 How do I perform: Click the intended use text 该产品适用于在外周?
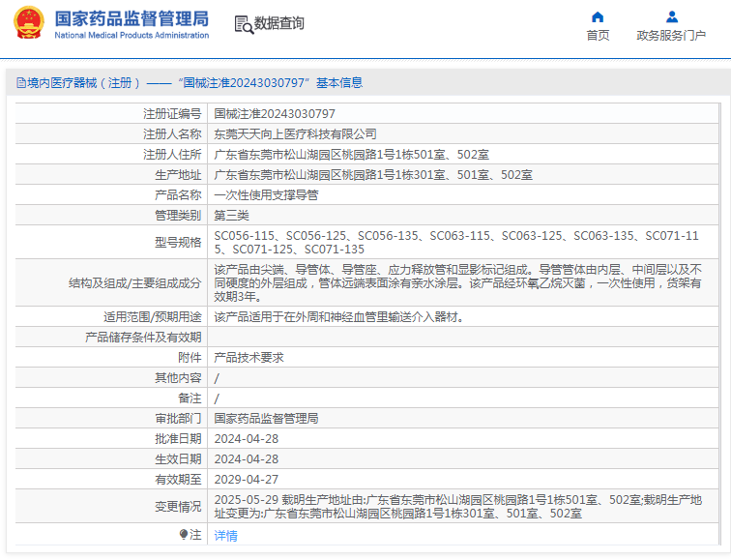click(x=339, y=317)
